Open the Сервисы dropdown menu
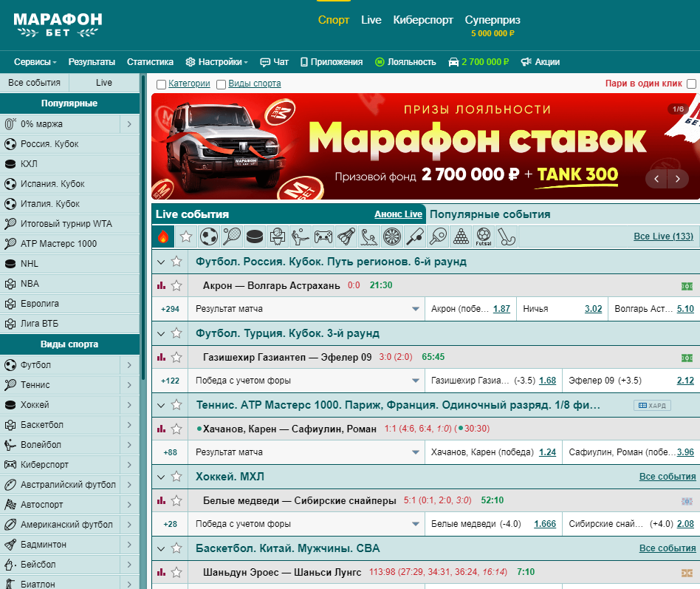 [35, 62]
